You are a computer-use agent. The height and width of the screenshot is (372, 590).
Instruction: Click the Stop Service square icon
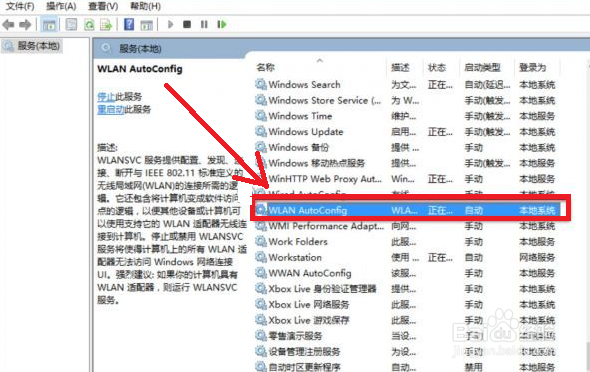pos(187,24)
